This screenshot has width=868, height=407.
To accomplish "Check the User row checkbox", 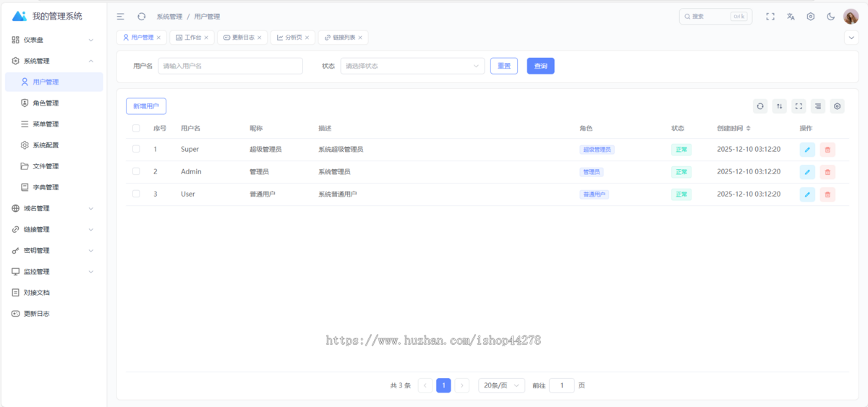I will 136,194.
